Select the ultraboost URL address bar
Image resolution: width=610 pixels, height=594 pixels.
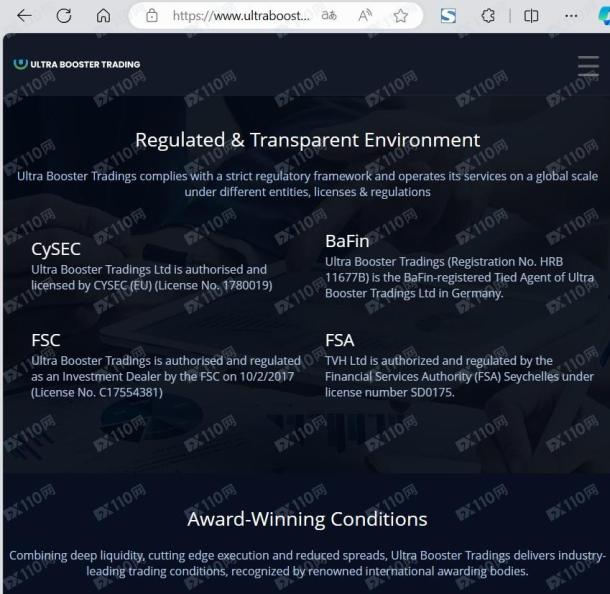pyautogui.click(x=241, y=16)
